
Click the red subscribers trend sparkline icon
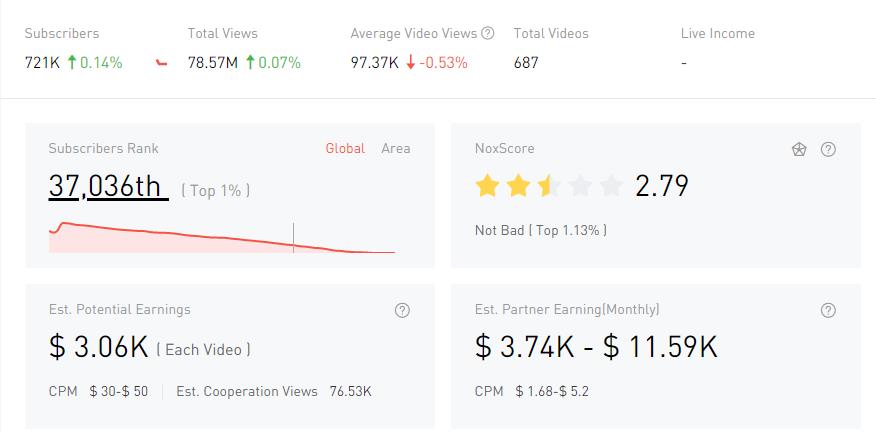[161, 63]
